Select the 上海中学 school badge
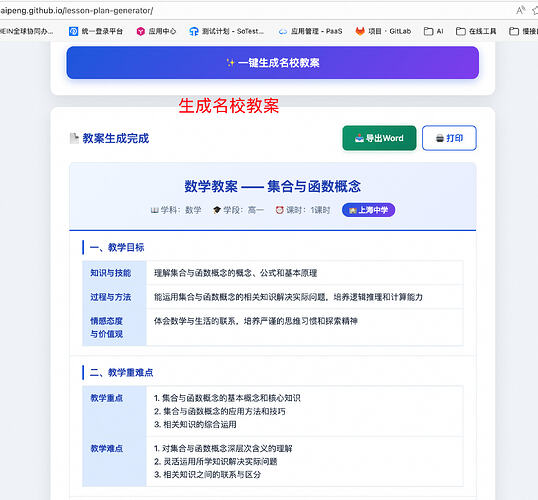 [x=369, y=210]
